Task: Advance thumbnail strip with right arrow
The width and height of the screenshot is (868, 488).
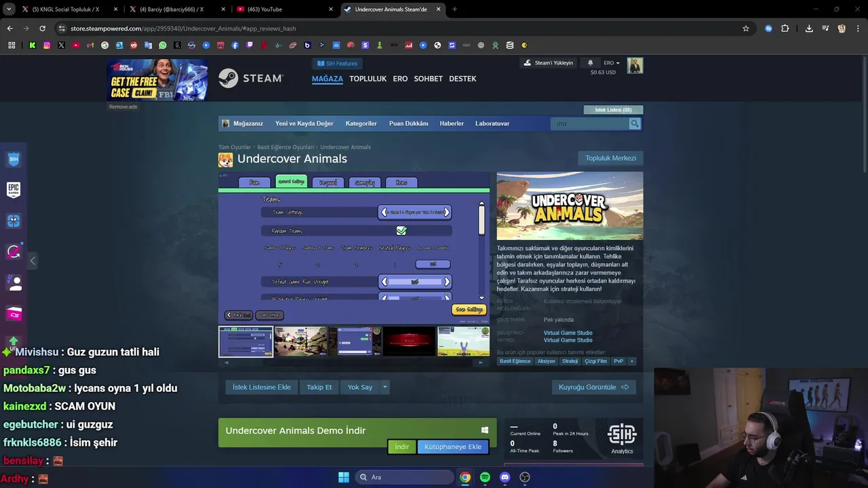Action: [x=481, y=362]
